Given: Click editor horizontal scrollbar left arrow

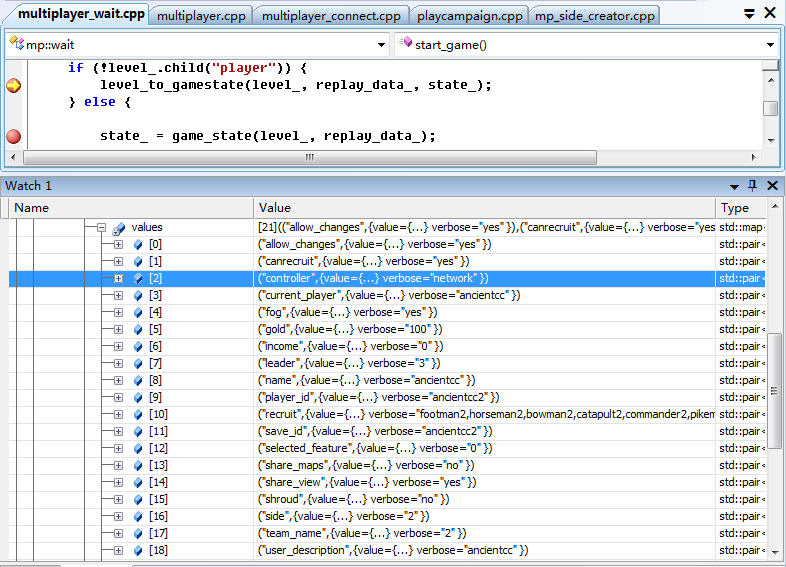Looking at the screenshot, I should [14, 157].
